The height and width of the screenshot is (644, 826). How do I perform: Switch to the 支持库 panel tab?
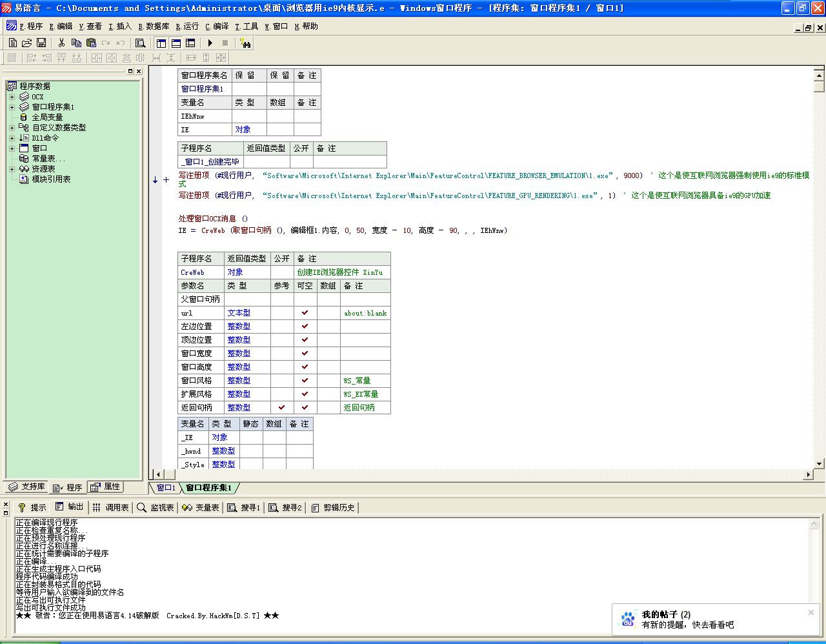26,487
